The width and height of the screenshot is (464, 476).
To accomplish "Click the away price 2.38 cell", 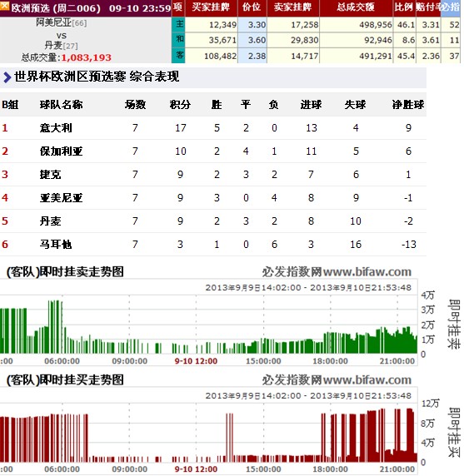I will click(x=252, y=56).
